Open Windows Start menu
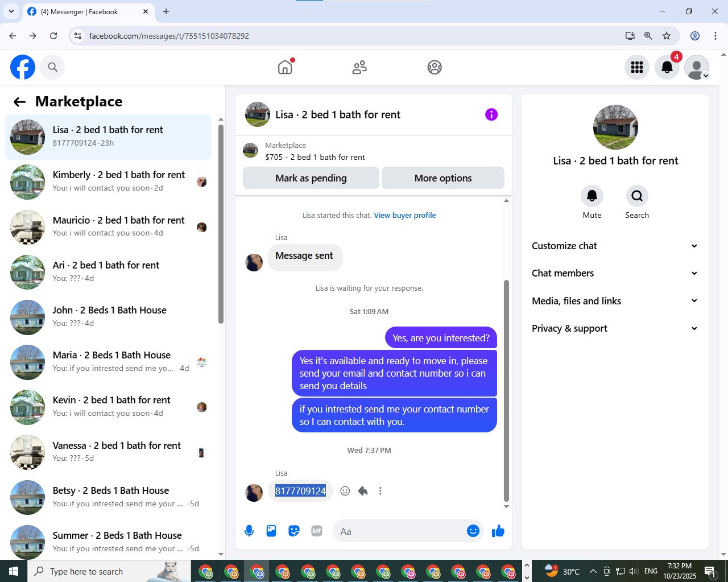Screen dimensions: 728x582 pyautogui.click(x=14, y=571)
